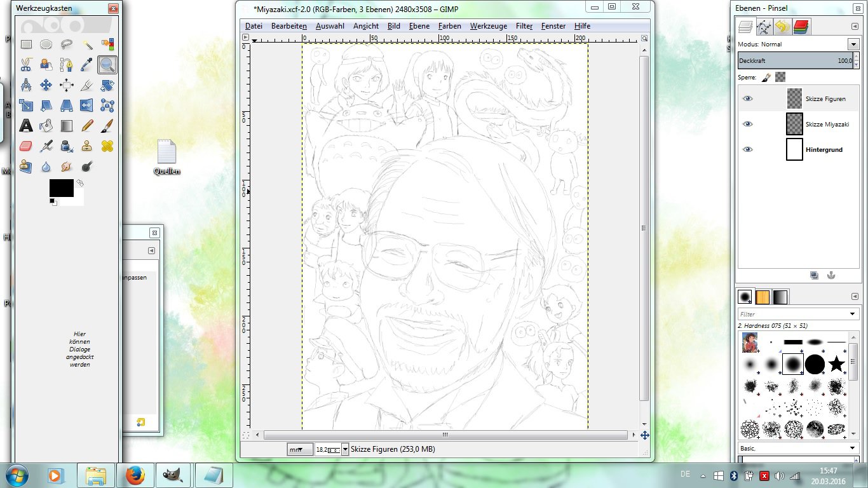Open the brush Filter dropdown arrow
Image resolution: width=868 pixels, height=488 pixels.
coord(853,314)
